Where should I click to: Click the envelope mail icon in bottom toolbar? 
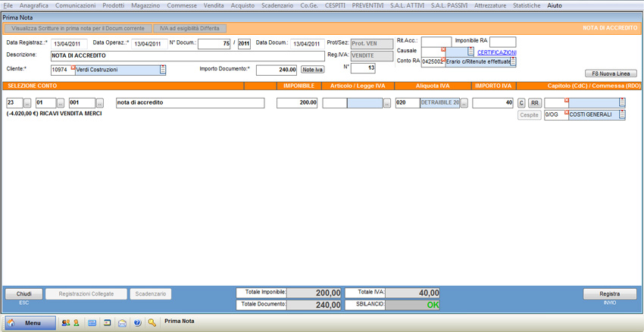point(122,323)
